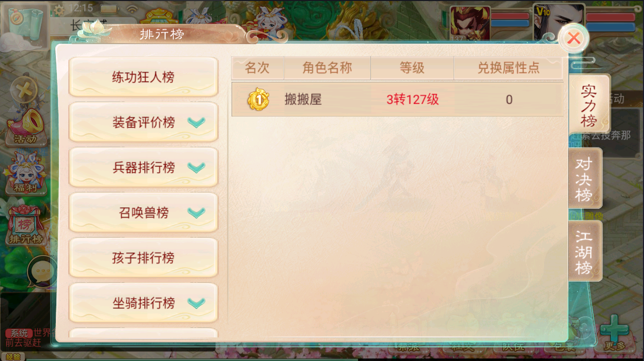Open the 活动 horn icon

(26, 126)
